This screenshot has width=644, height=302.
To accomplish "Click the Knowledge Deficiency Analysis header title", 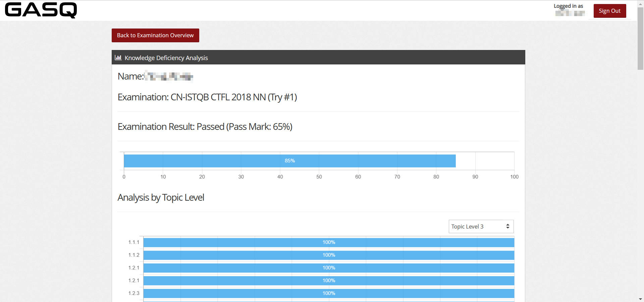I will (x=166, y=58).
